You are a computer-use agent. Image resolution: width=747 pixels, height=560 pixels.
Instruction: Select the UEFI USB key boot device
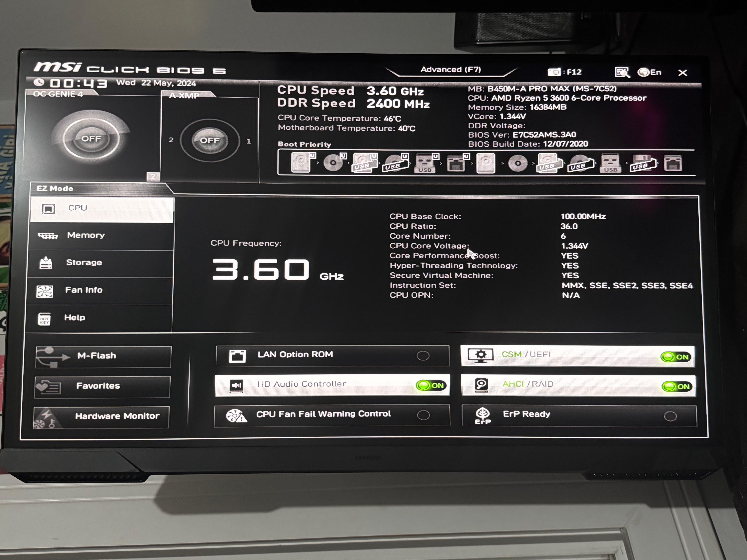pos(426,163)
